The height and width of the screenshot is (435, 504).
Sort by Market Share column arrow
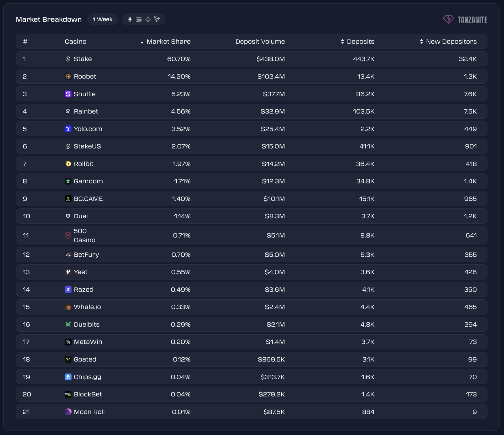point(142,42)
